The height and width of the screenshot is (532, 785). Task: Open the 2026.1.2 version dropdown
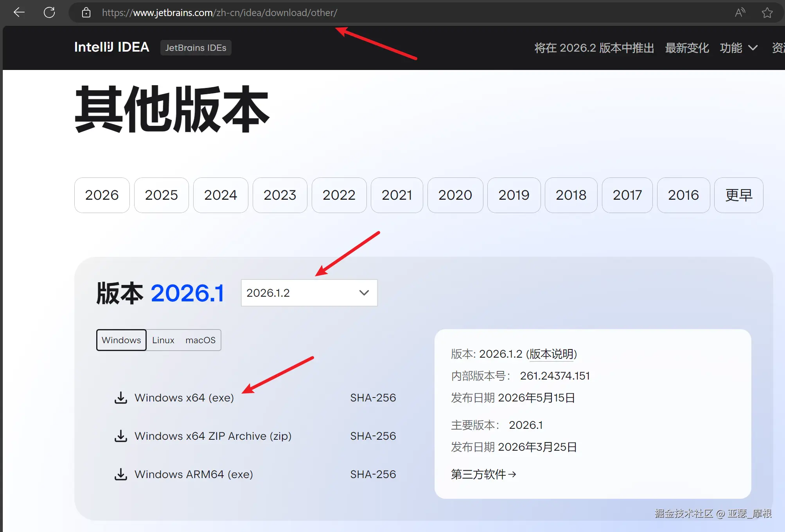(309, 293)
